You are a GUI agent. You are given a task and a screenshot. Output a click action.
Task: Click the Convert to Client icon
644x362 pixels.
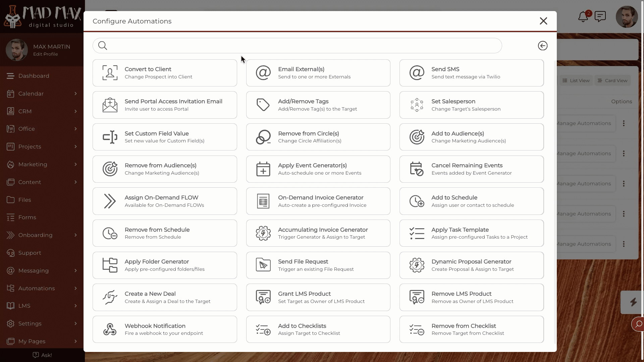point(110,72)
